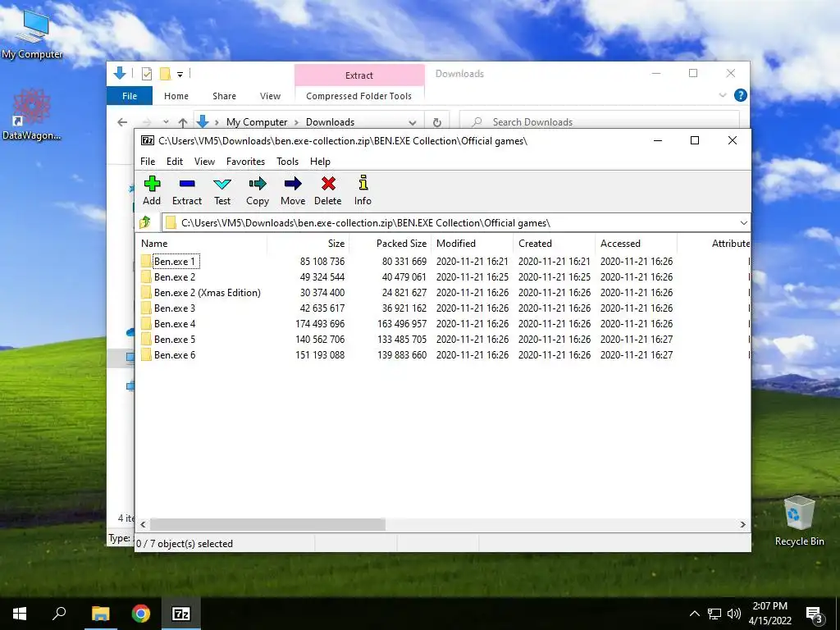Sort by Packed Size column header
Viewport: 840px width, 630px height.
point(390,243)
